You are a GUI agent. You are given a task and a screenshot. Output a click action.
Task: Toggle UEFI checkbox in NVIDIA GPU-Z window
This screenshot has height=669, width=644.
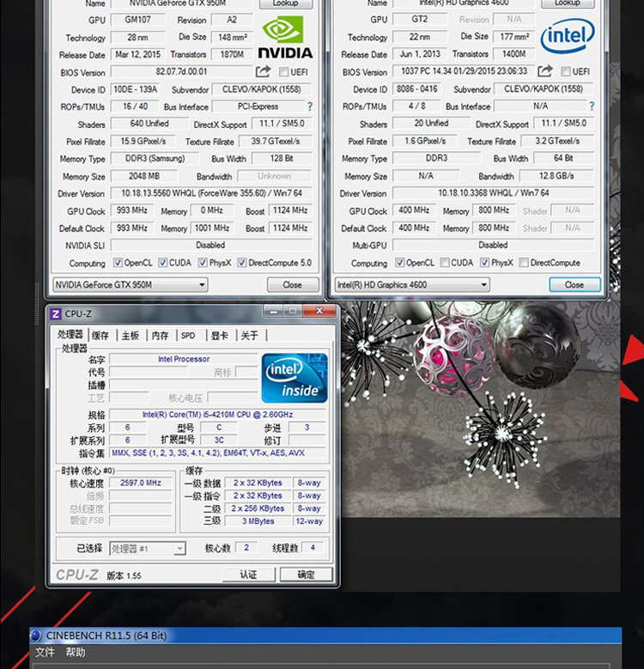click(283, 71)
